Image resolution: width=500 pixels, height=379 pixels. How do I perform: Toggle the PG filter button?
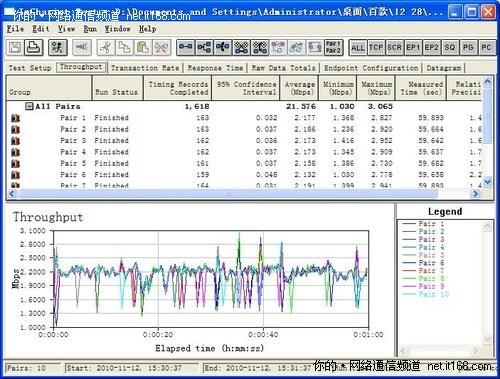click(468, 48)
